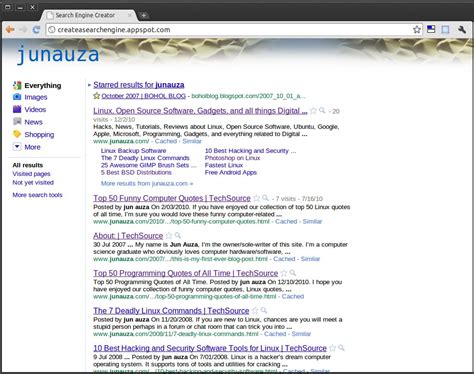Open 5 Best BSD Distributions sitelink
The width and height of the screenshot is (474, 374).
[x=136, y=173]
